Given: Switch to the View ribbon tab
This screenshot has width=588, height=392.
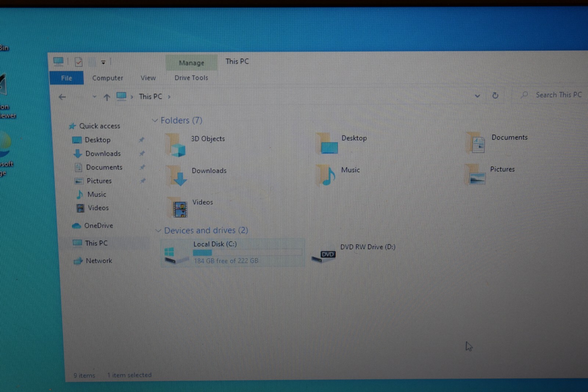Looking at the screenshot, I should (148, 78).
